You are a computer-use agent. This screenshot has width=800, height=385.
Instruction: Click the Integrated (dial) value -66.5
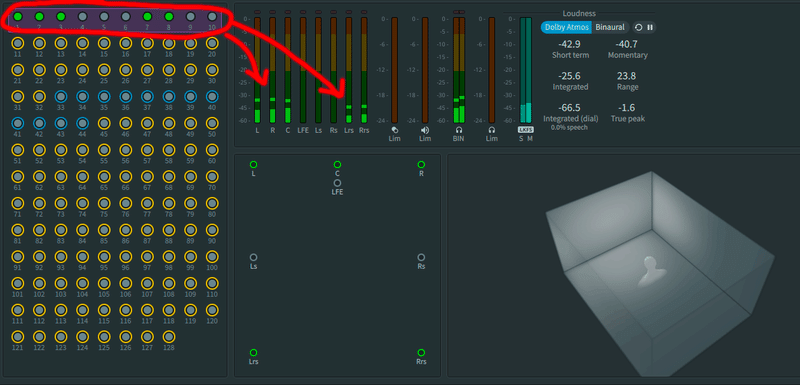570,108
